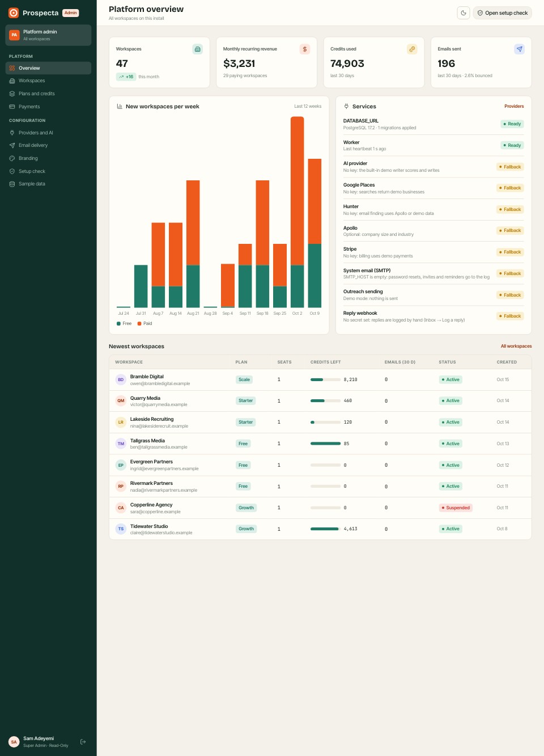
Task: Click the BD avatar for Bramble Digital
Action: [121, 379]
